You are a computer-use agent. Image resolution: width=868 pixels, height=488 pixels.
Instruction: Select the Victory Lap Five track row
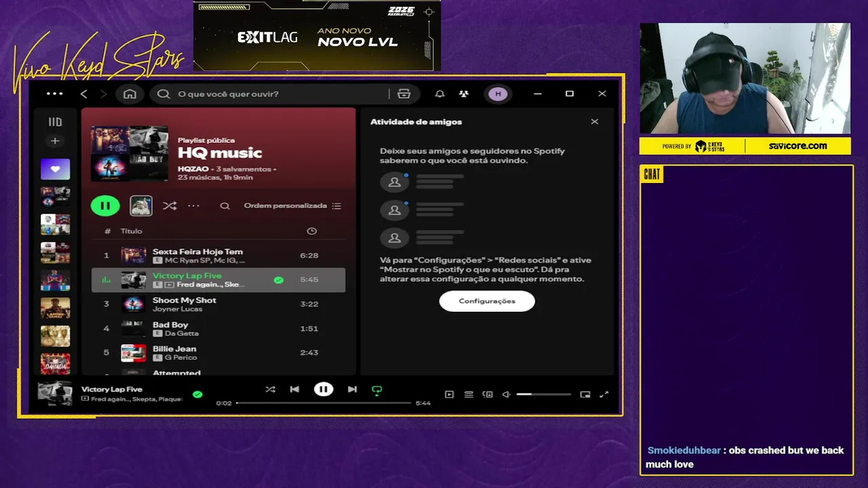coord(218,280)
